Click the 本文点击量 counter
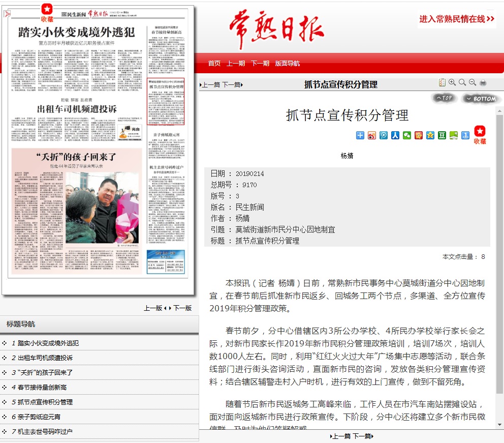Image resolution: width=504 pixels, height=443 pixels. [x=463, y=257]
